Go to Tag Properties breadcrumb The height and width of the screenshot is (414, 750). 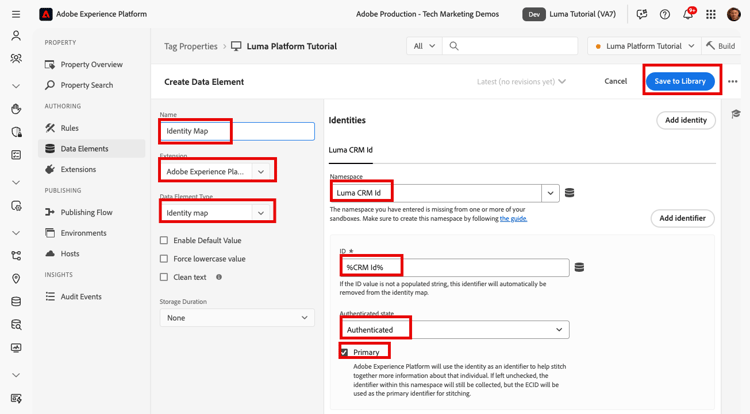point(191,46)
